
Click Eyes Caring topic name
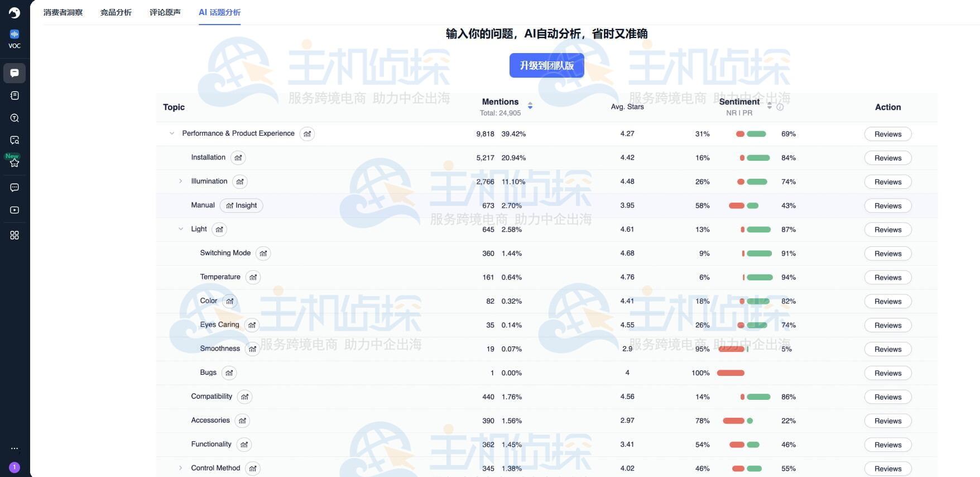tap(220, 325)
